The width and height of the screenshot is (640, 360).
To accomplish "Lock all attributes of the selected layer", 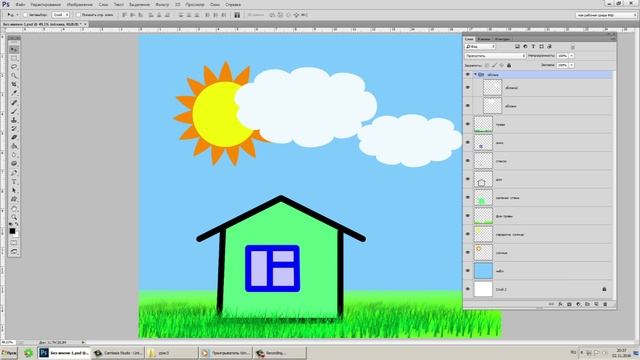I will click(509, 65).
